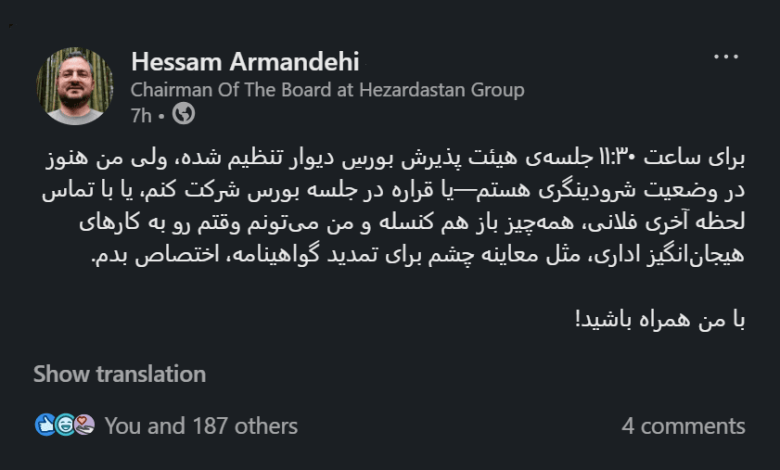Image resolution: width=780 pixels, height=470 pixels.
Task: Click the post's last paragraph line about گواهینامه
Action: coord(420,256)
